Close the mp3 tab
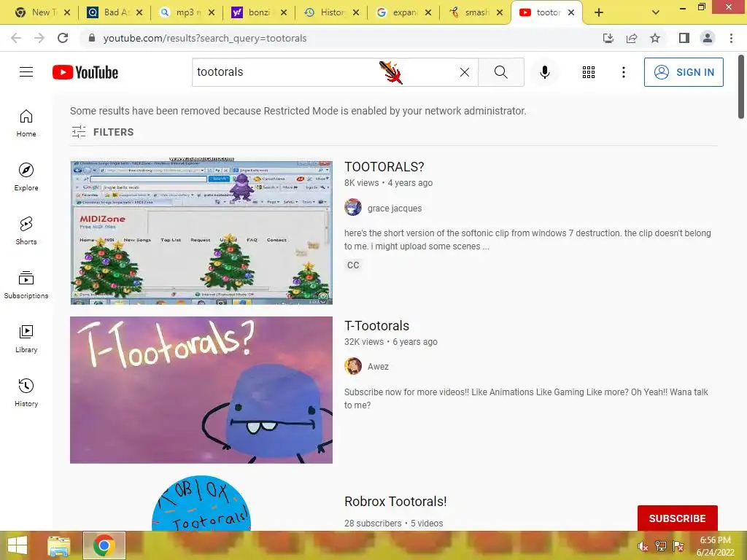 click(x=212, y=12)
